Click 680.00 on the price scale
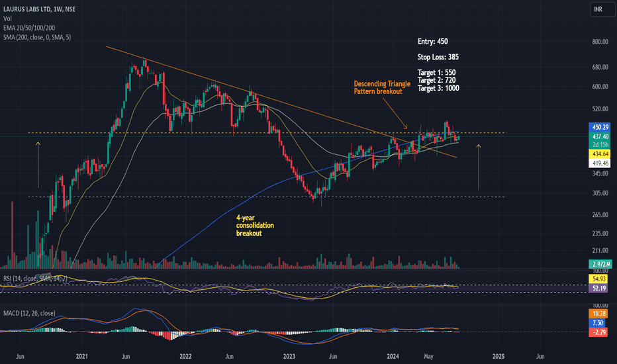 pos(600,68)
